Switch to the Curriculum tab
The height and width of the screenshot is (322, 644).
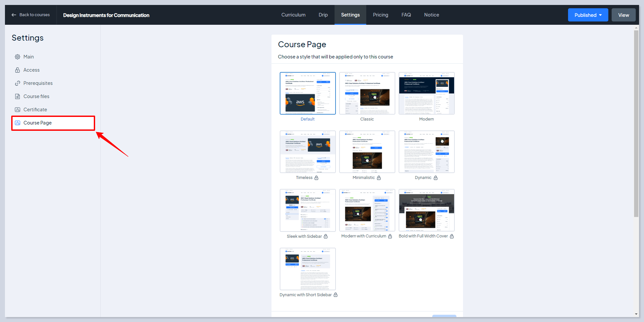293,15
